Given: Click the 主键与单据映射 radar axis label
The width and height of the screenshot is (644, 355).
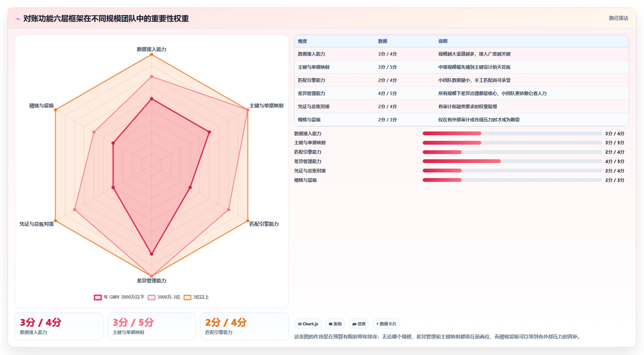Looking at the screenshot, I should (x=266, y=106).
